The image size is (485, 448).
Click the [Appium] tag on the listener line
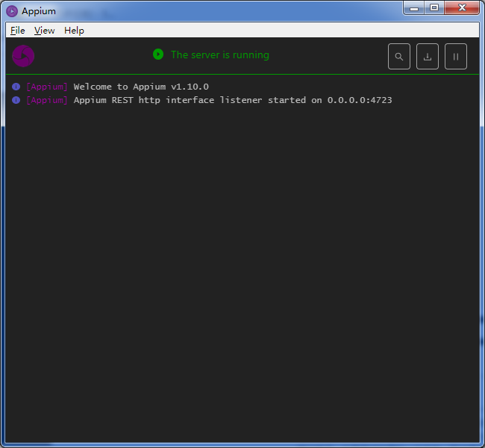tap(47, 101)
